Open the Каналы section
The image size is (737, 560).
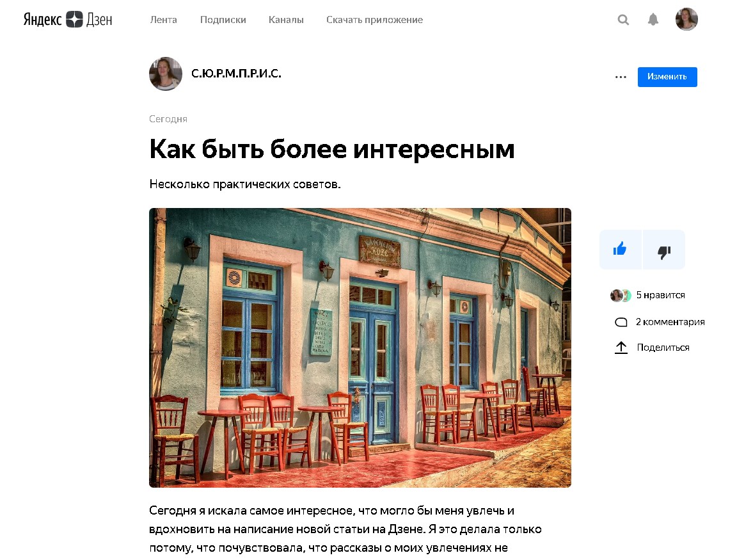coord(286,20)
